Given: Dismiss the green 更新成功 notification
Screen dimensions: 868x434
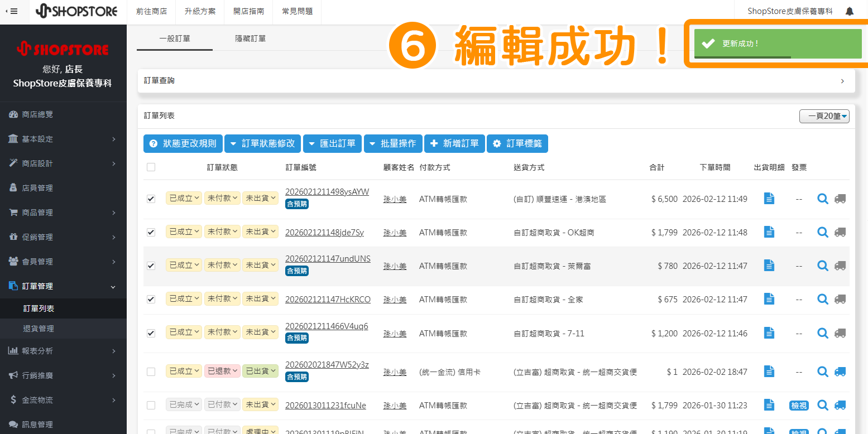Looking at the screenshot, I should (778, 44).
